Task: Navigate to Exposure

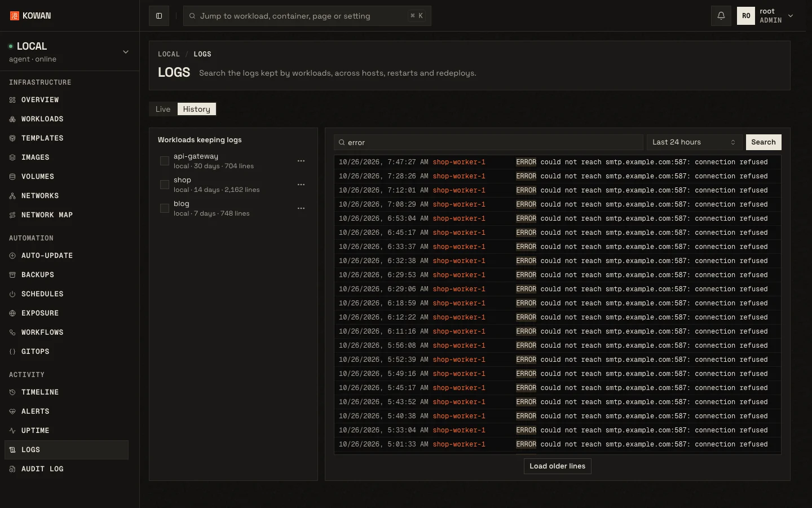Action: 67,313
